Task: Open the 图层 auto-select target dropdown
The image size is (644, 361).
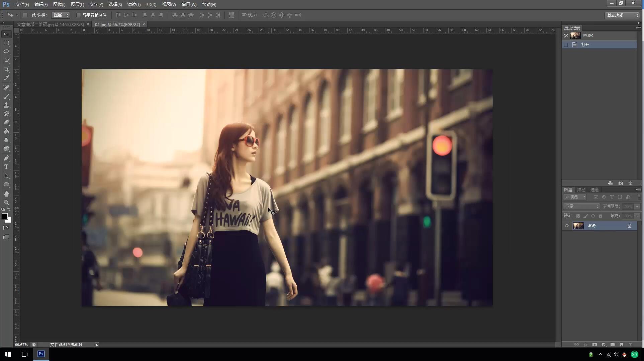Action: click(x=61, y=15)
